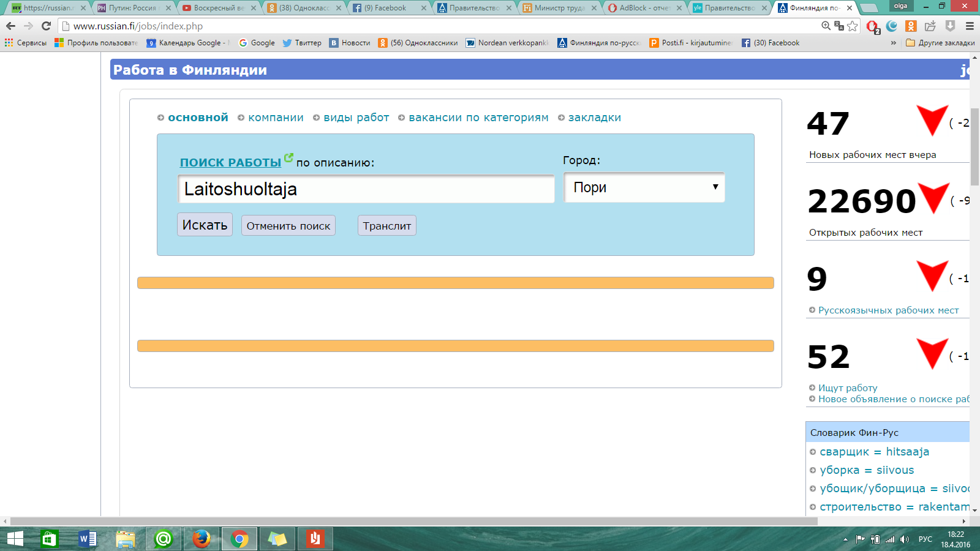Click the AdBlock extension icon
980x551 pixels.
point(872,26)
